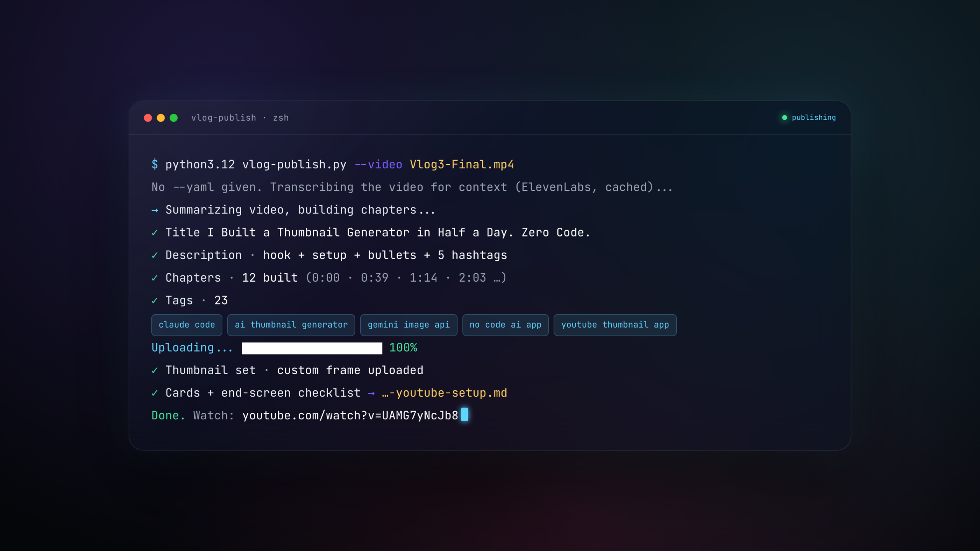
Task: Click the '100%' upload percentage
Action: tap(403, 347)
